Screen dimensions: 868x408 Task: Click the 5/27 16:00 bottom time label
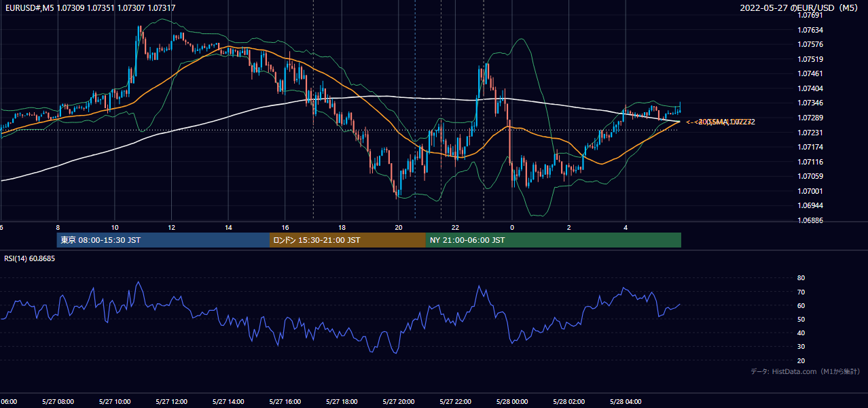tap(285, 402)
